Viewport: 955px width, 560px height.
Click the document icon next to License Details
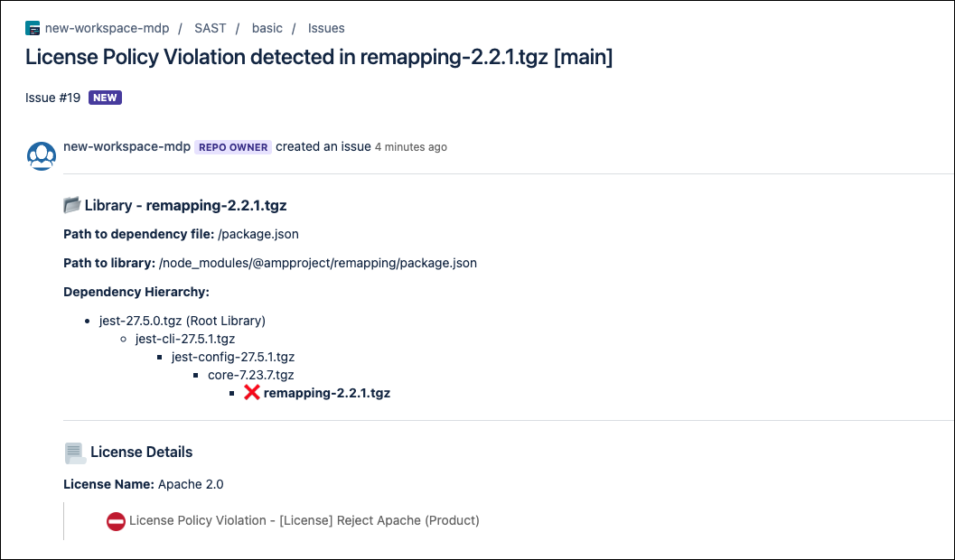75,452
